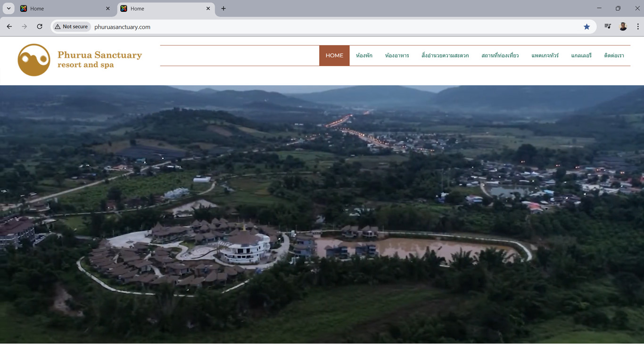Go back using the browser back arrow
Image resolution: width=644 pixels, height=362 pixels.
pos(9,27)
